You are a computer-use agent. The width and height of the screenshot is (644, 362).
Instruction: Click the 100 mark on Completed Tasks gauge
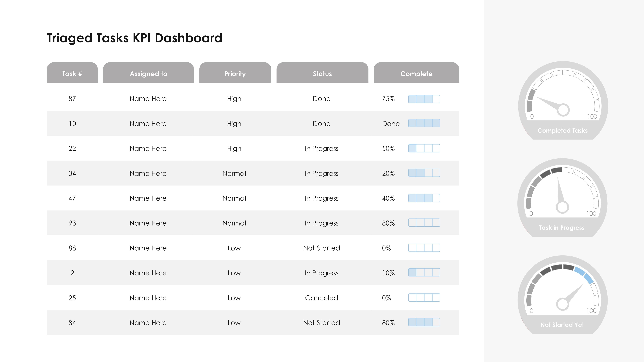tap(592, 116)
